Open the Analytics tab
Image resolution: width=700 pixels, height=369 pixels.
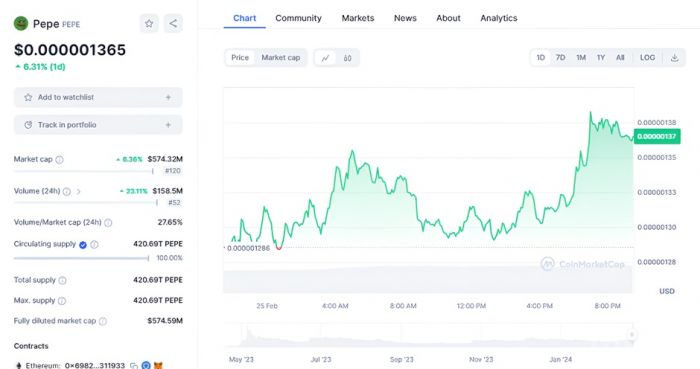pyautogui.click(x=499, y=18)
